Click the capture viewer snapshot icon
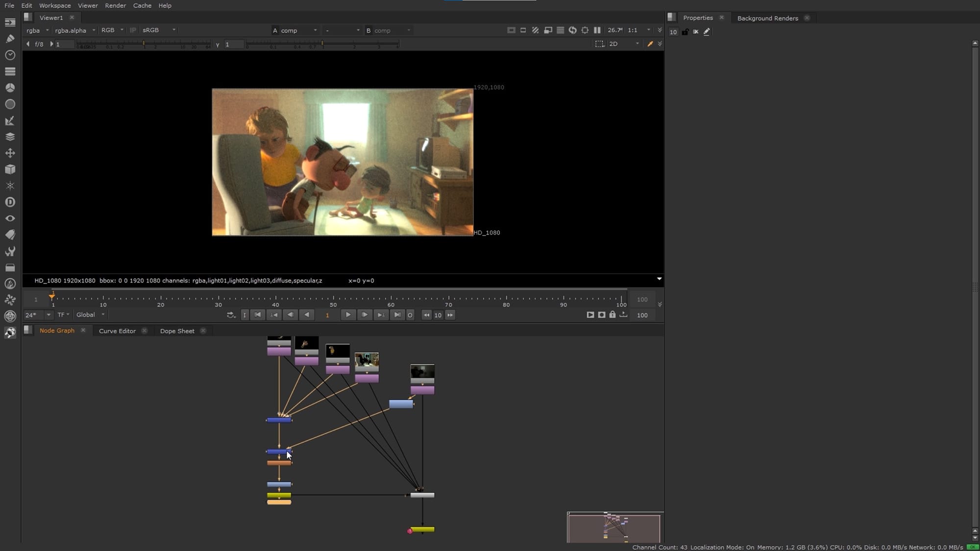 point(601,315)
